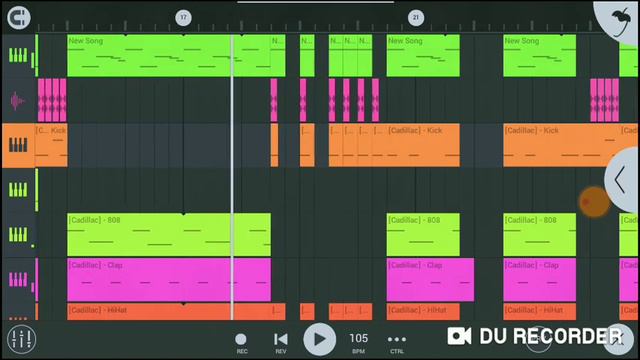Tap the orange floating recorder bubble
Viewport: 640px width, 360px height.
pos(594,202)
